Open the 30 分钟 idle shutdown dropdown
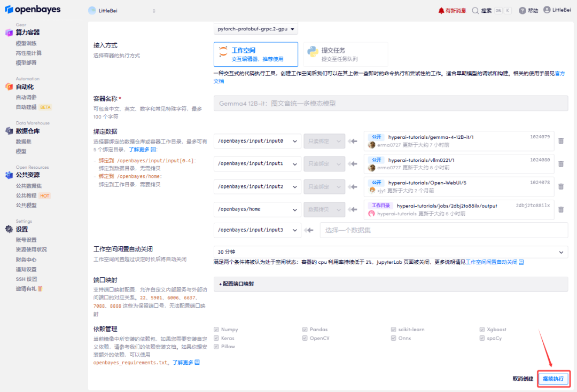577x392 pixels. 391,252
